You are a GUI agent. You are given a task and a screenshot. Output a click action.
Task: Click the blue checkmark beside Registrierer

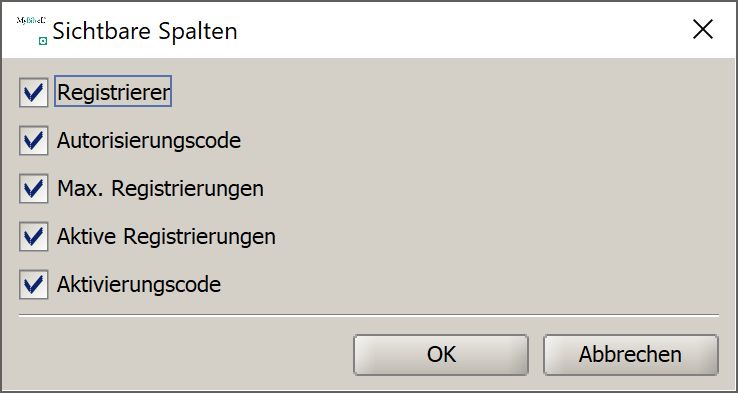coord(33,92)
